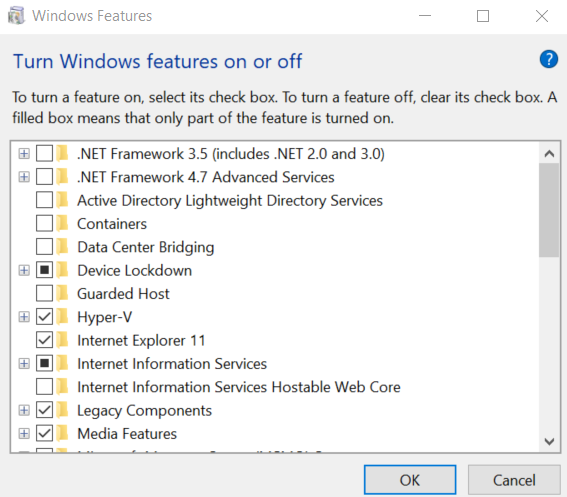
Task: Check Internet Information Services Hostable Web Core box
Action: [44, 387]
